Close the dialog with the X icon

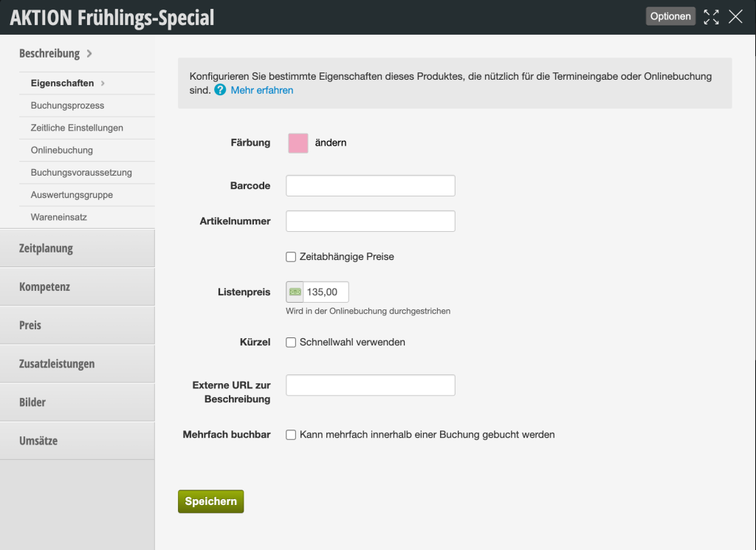(x=735, y=17)
